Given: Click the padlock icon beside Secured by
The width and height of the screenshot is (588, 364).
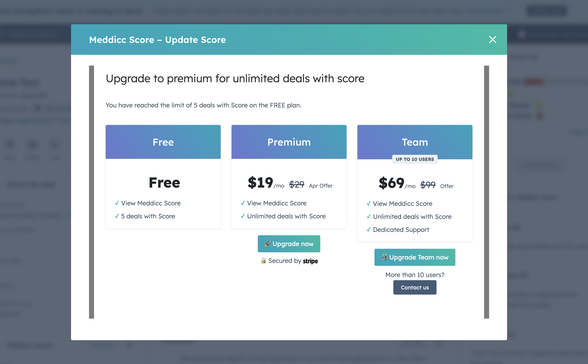Looking at the screenshot, I should pos(263,260).
